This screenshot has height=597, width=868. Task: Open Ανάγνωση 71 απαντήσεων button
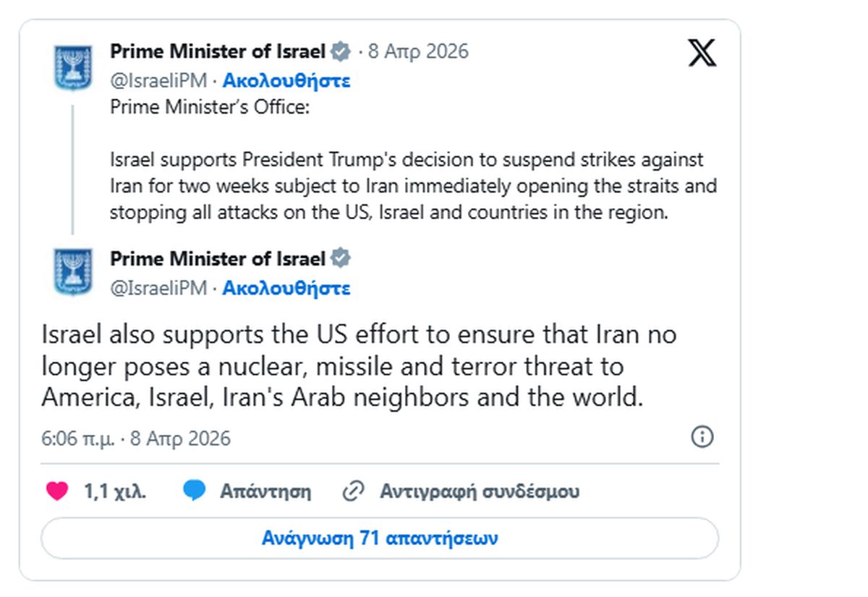tap(380, 538)
